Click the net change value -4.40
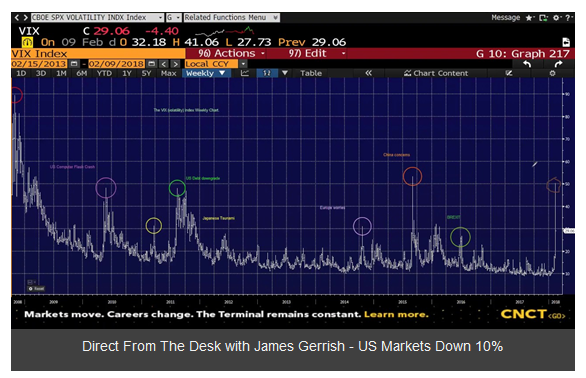586x378 pixels. coord(162,31)
